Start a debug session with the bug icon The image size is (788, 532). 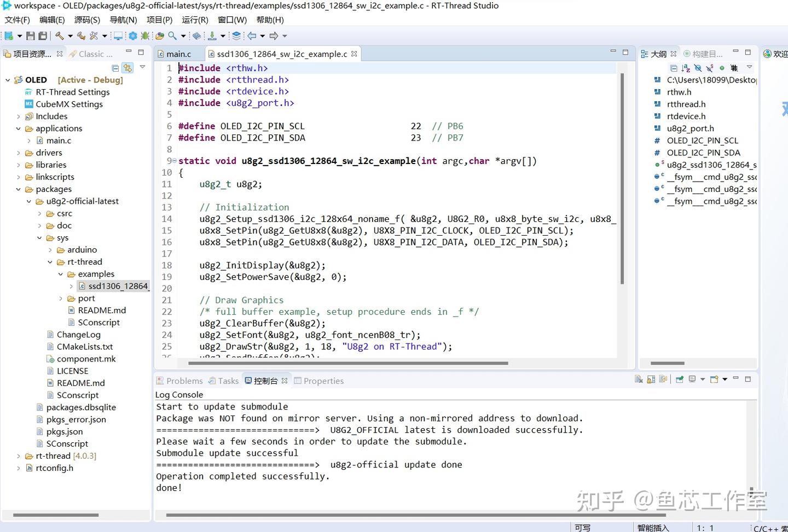(x=144, y=36)
